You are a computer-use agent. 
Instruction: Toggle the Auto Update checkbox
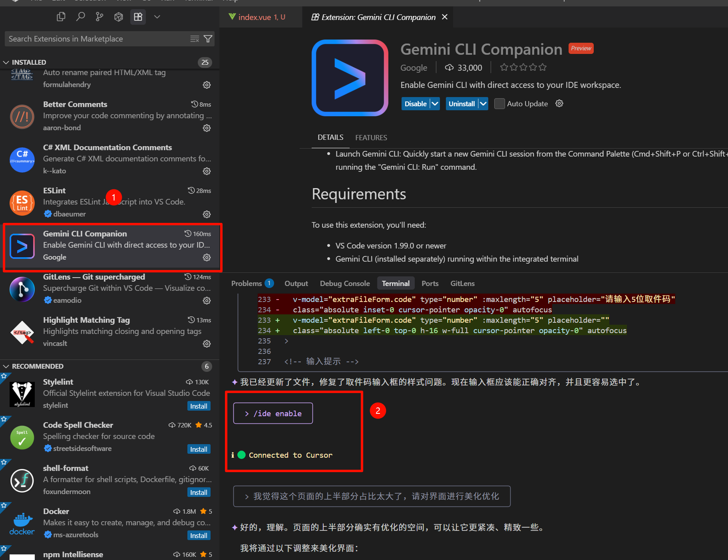pos(499,103)
